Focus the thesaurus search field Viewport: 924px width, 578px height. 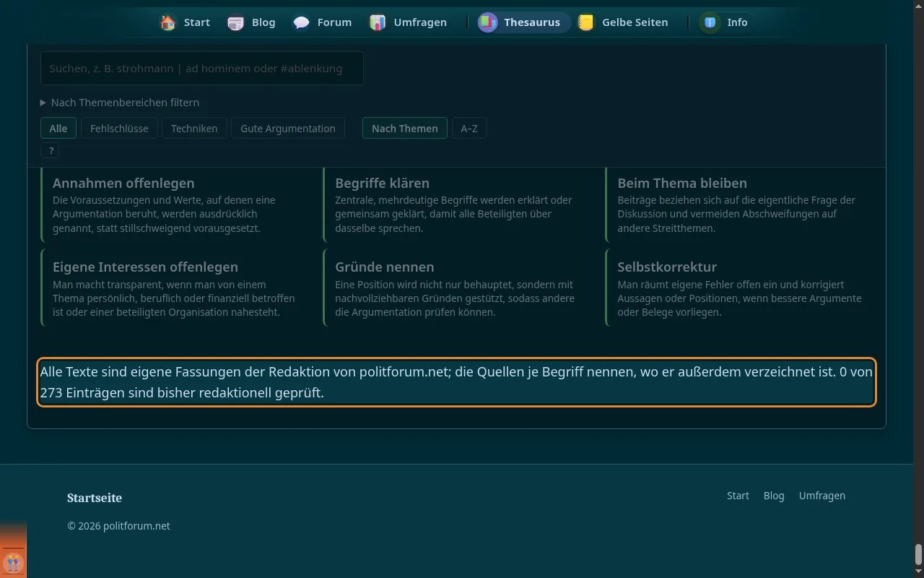tap(202, 69)
